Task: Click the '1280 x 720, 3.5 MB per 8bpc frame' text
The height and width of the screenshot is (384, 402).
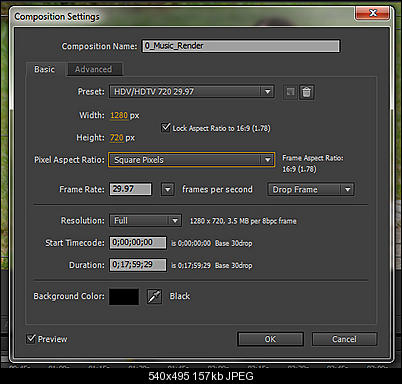Action: [x=243, y=221]
